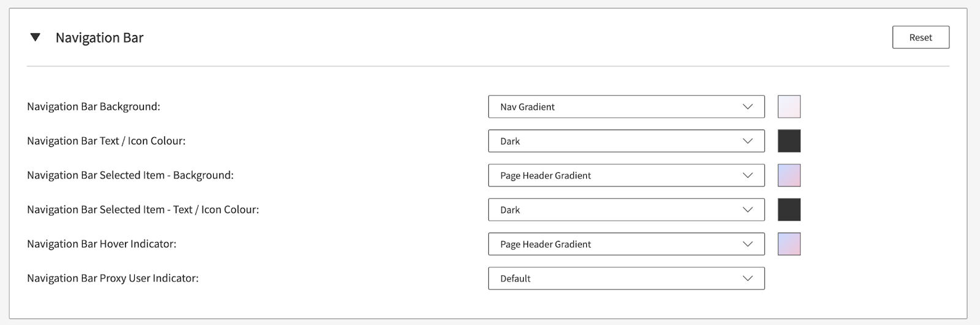This screenshot has width=980, height=325.
Task: Click chevron arrow in Default dropdown
Action: click(747, 278)
